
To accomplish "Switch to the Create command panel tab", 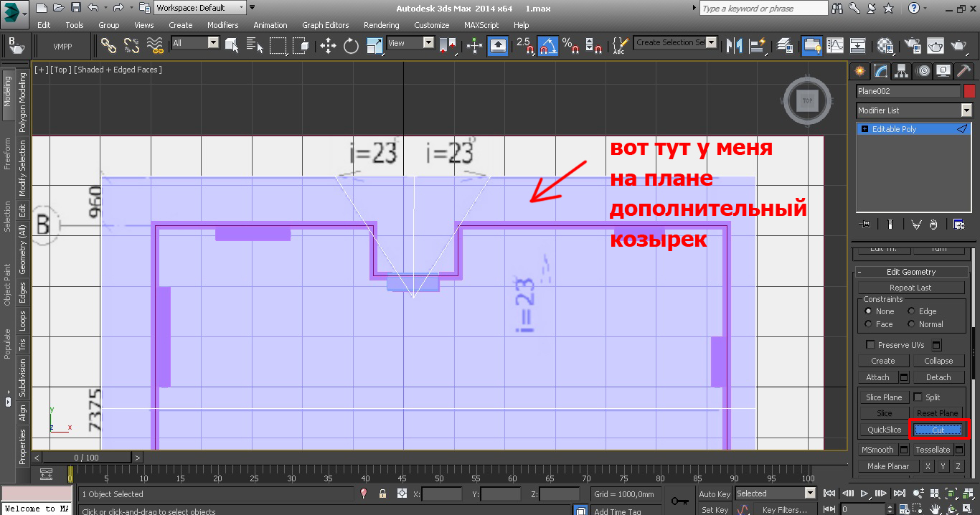I will tap(859, 71).
